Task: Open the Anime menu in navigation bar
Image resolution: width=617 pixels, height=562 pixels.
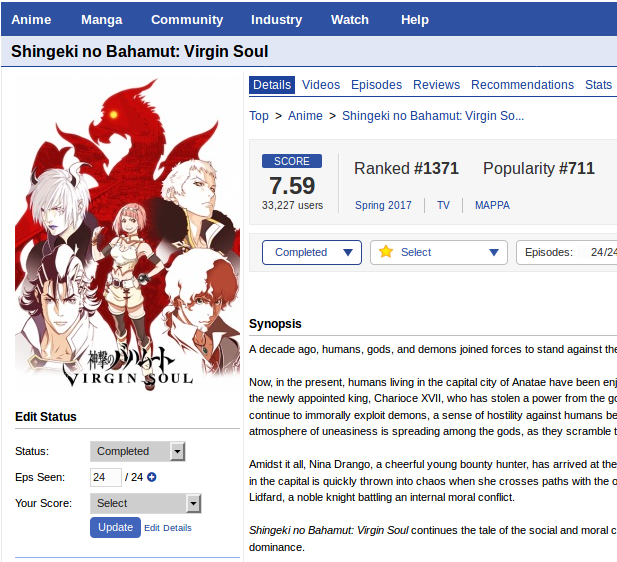Action: point(31,20)
